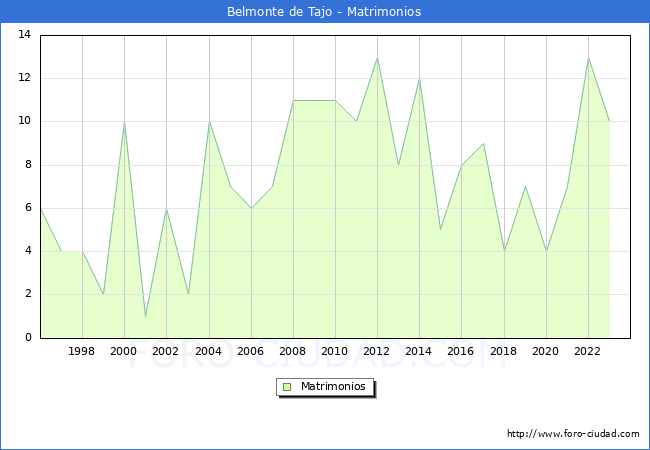Click the y-axis label 8

[28, 165]
